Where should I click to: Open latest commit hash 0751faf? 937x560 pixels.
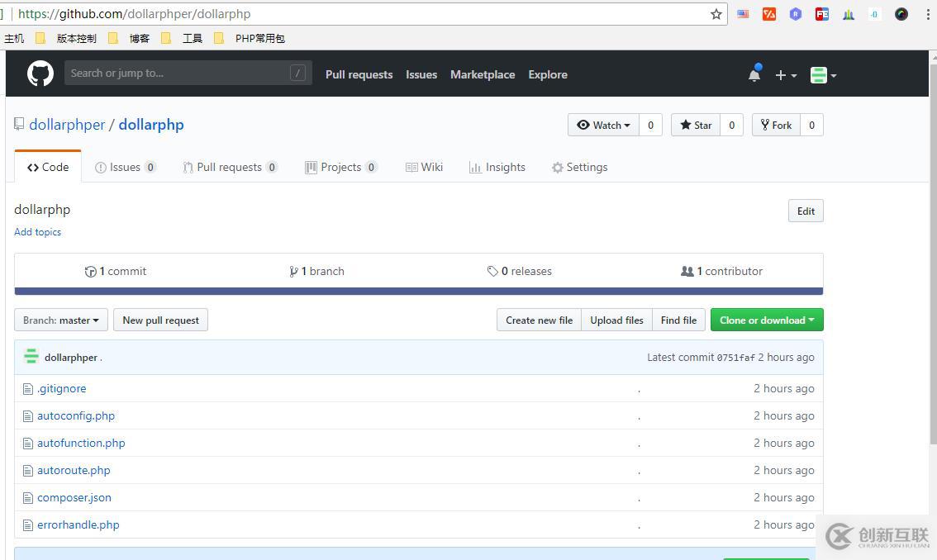735,358
